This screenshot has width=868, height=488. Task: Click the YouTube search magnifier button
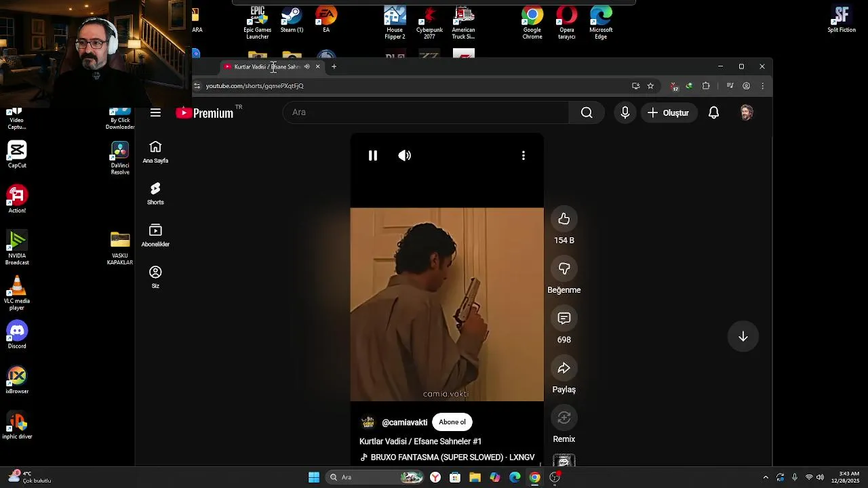(x=587, y=113)
